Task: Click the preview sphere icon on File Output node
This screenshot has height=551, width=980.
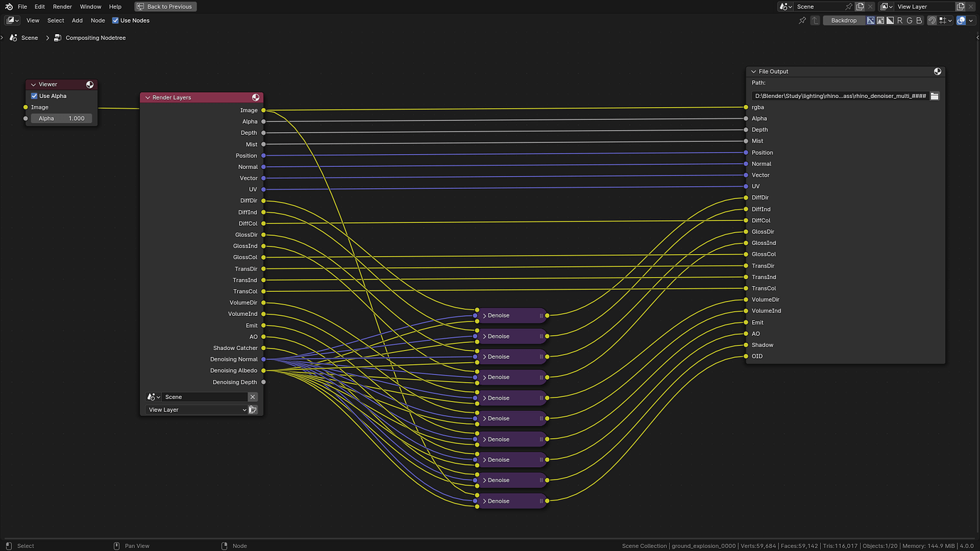Action: (937, 72)
